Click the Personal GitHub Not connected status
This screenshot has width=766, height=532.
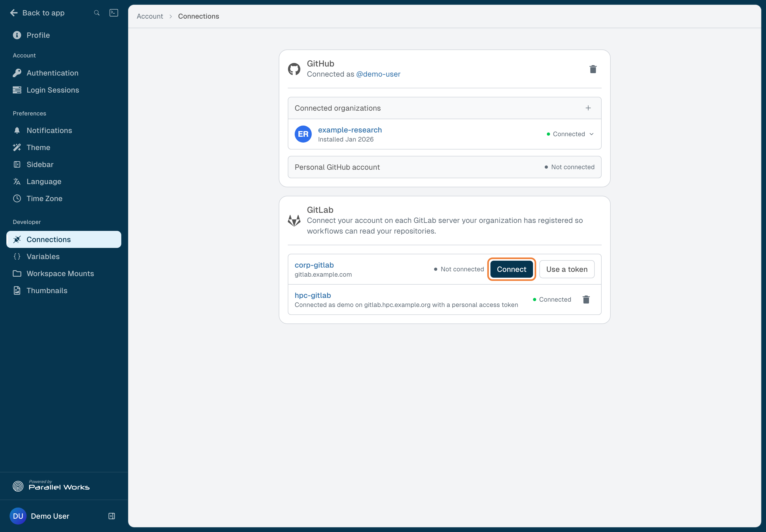pos(569,167)
